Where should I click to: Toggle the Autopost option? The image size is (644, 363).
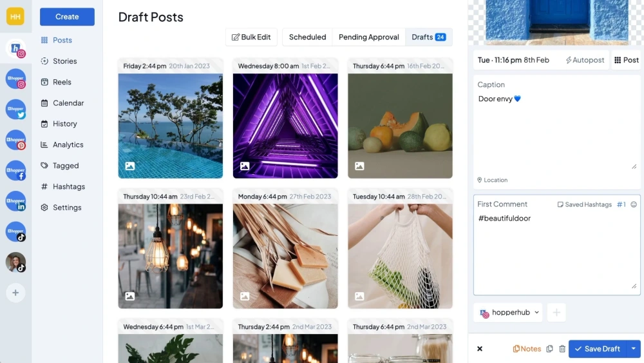585,60
